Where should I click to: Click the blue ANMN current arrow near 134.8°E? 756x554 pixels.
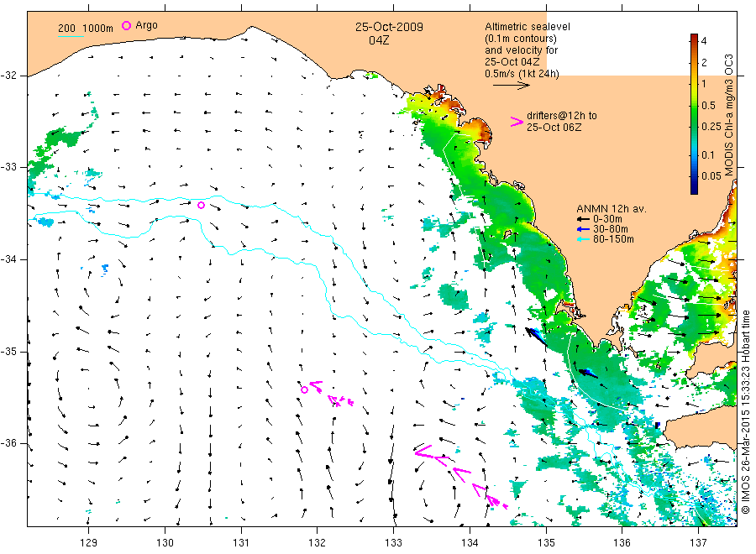pyautogui.click(x=536, y=337)
